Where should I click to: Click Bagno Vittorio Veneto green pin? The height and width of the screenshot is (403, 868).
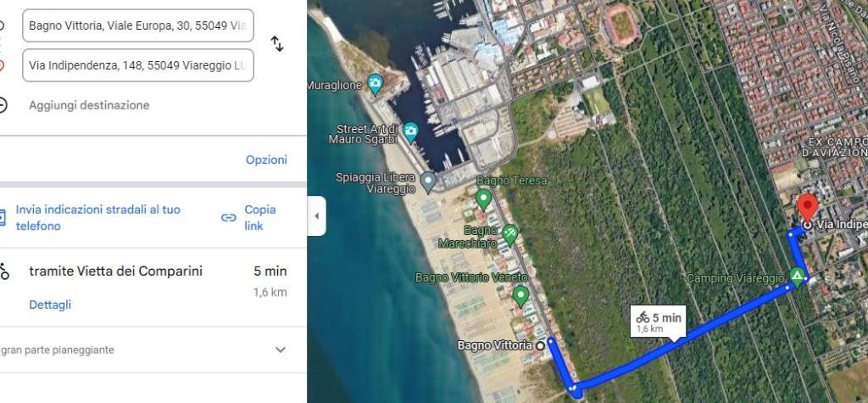(520, 295)
